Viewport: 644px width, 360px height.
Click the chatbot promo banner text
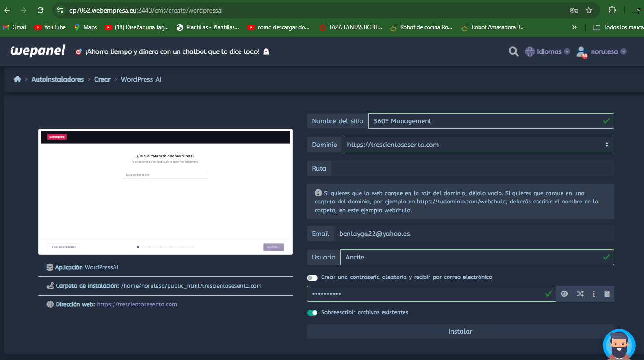172,51
